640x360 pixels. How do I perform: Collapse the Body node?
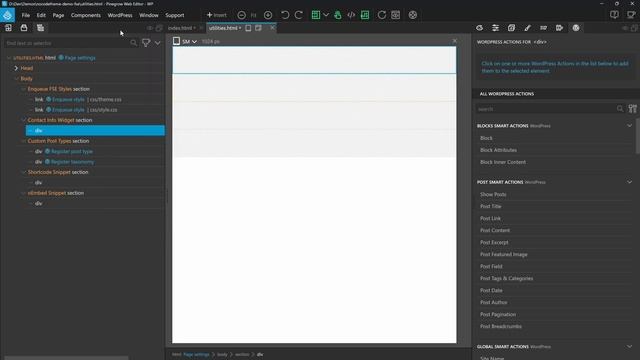click(x=16, y=79)
